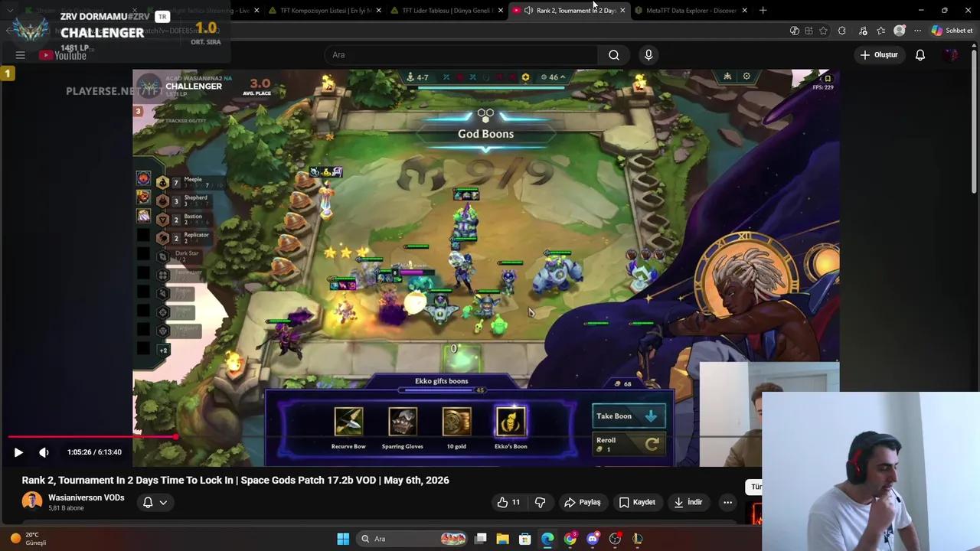
Task: Select the Shepherd trait row
Action: (x=183, y=201)
